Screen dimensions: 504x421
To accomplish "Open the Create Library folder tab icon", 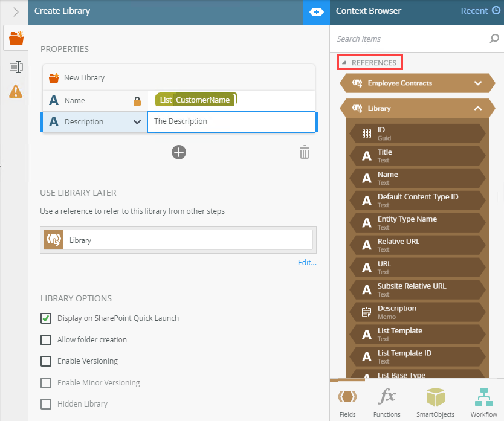I will (x=16, y=38).
